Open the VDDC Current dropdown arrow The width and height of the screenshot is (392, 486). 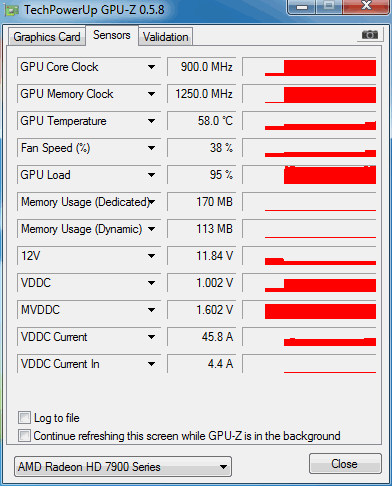[x=151, y=337]
